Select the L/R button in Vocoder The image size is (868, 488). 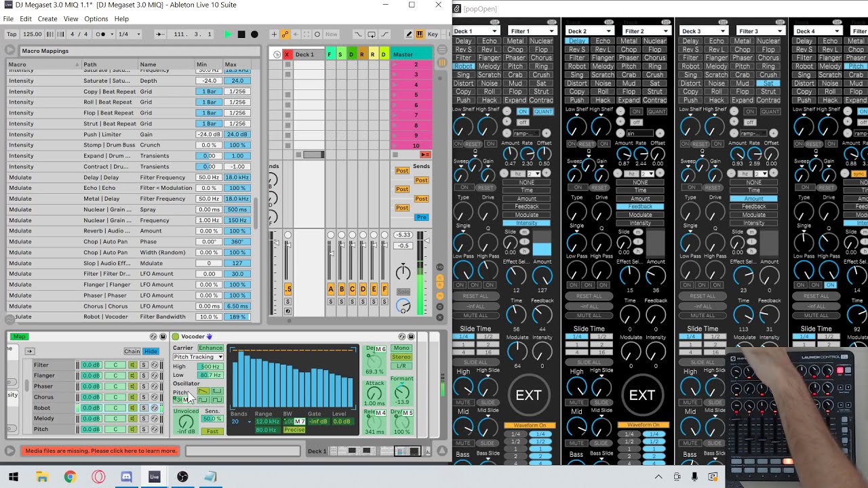coord(401,366)
